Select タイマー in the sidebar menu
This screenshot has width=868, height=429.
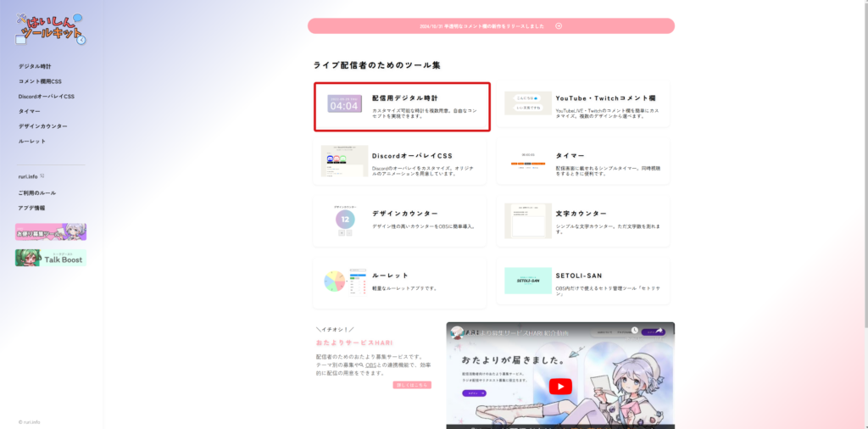coord(29,111)
